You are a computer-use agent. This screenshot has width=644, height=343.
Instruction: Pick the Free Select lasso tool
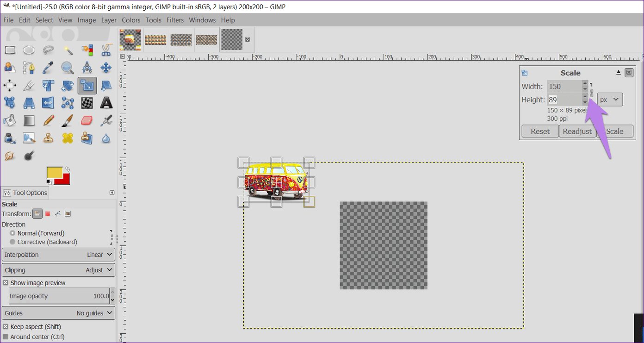pos(49,50)
